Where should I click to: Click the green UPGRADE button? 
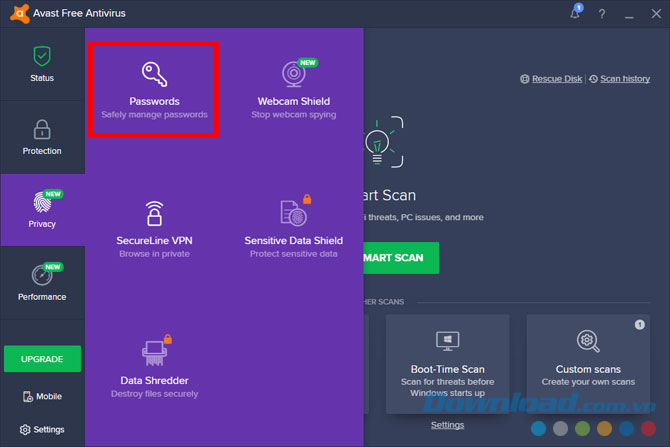point(42,359)
